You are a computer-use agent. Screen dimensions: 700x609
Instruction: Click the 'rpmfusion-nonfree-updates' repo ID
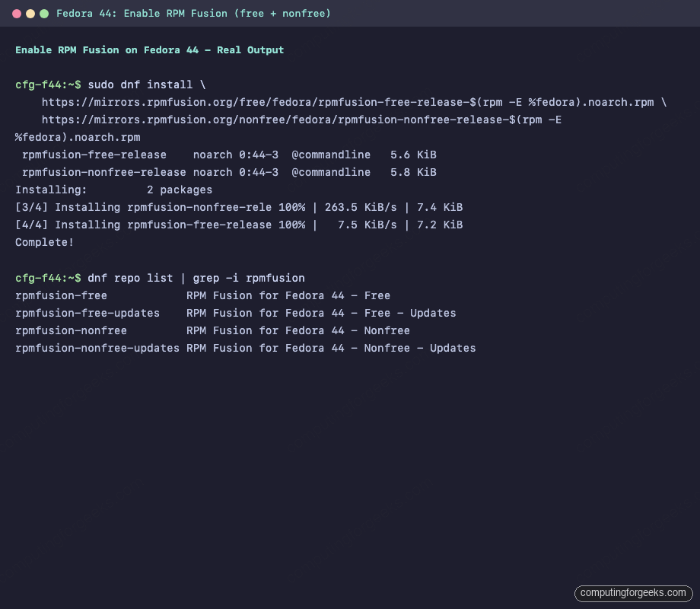97,348
